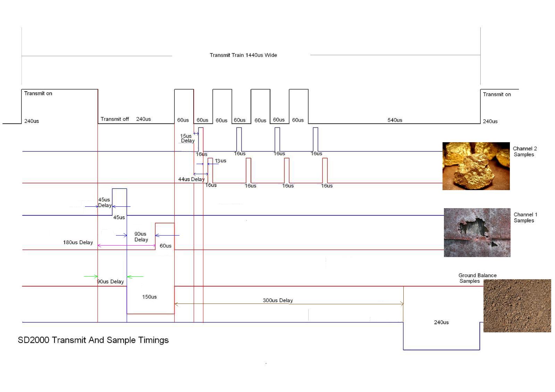
Task: Click the gold nugget picture
Action: 476,166
